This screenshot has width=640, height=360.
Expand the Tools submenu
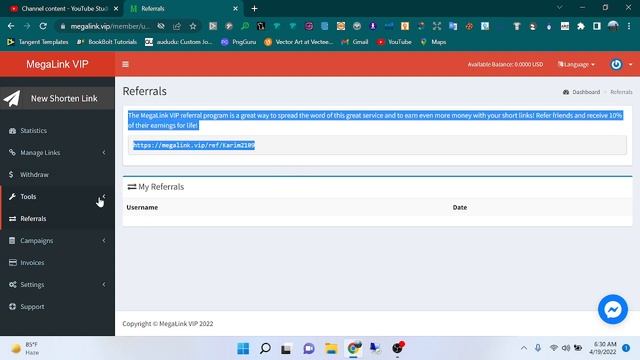[x=57, y=197]
